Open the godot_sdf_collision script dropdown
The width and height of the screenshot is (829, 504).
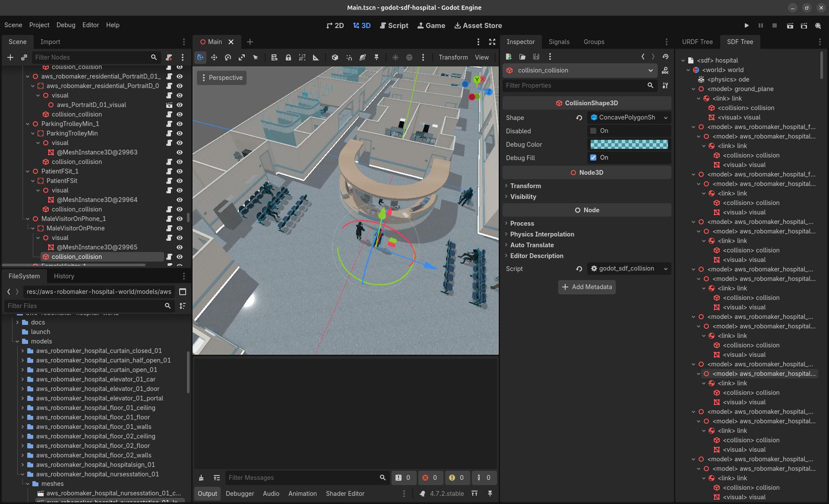[x=629, y=268]
